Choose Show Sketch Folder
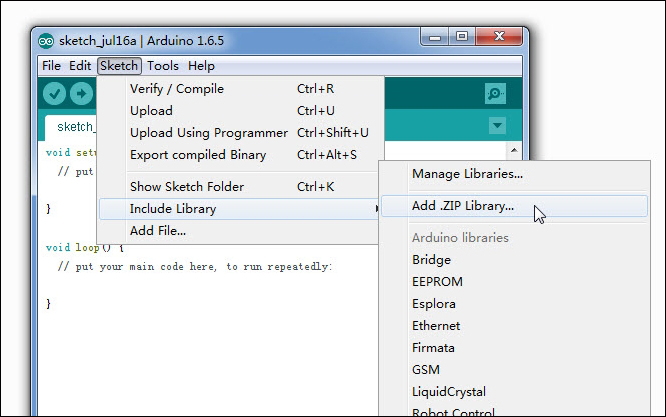Viewport: 666px width, 417px height. [x=239, y=187]
